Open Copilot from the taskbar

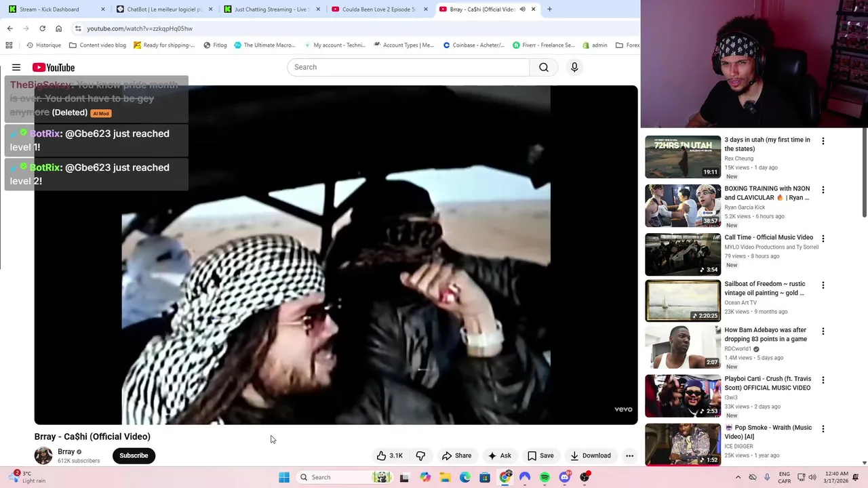[x=425, y=477]
